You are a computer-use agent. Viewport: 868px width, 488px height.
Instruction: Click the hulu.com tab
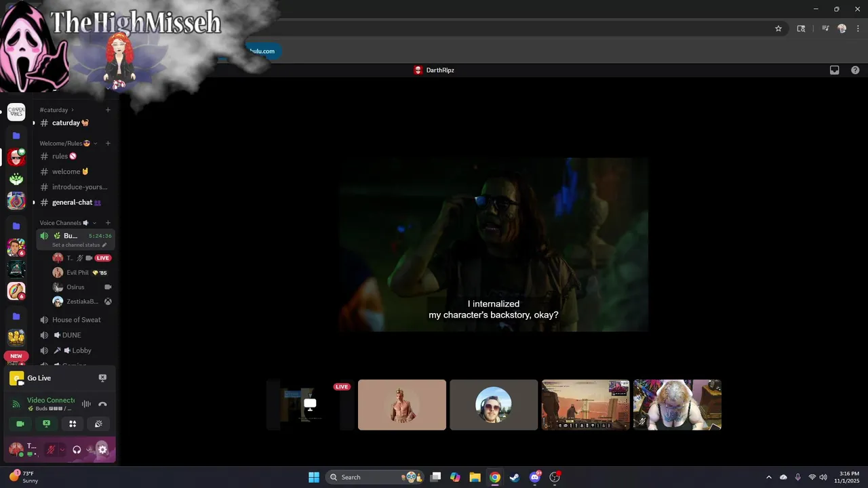click(x=262, y=51)
